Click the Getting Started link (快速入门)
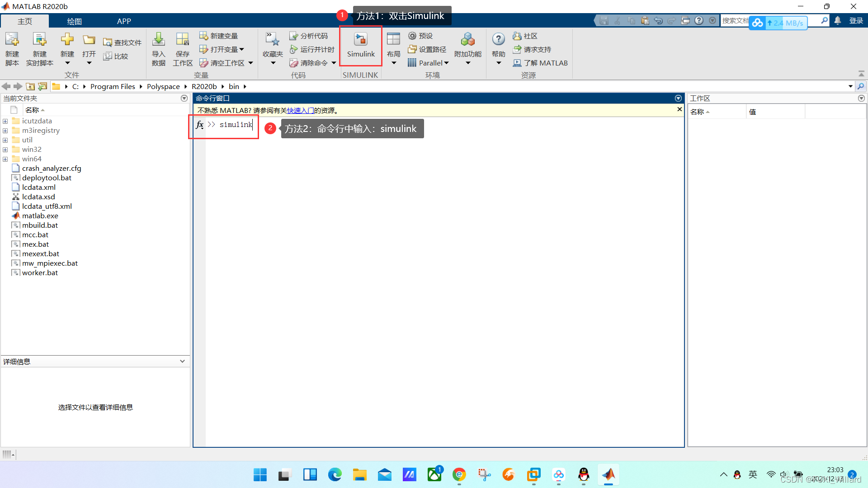Viewport: 868px width, 488px height. (x=300, y=111)
